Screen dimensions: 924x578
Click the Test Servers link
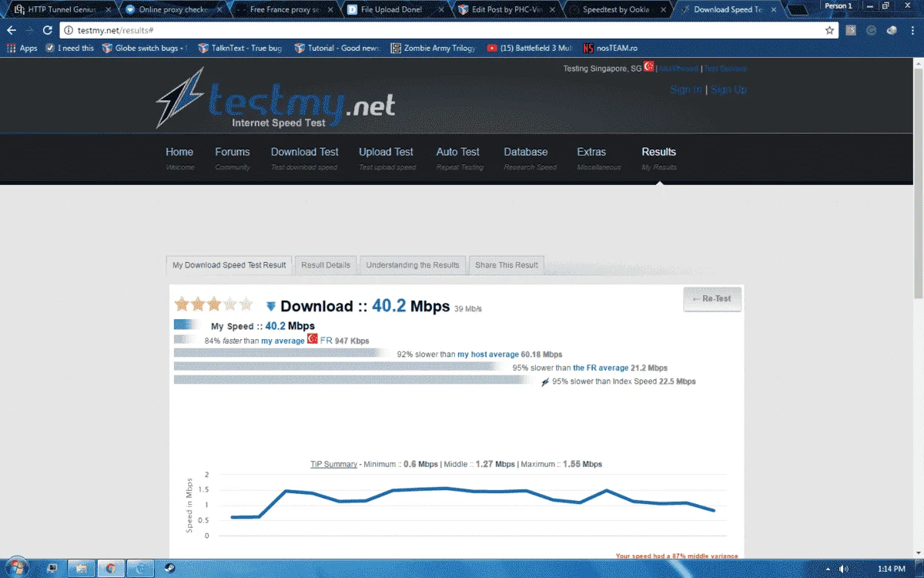tap(725, 69)
